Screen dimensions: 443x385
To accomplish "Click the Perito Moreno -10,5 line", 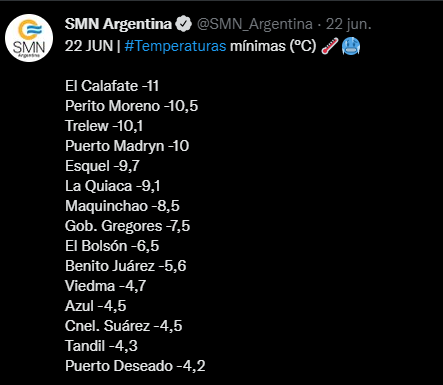I will click(132, 106).
